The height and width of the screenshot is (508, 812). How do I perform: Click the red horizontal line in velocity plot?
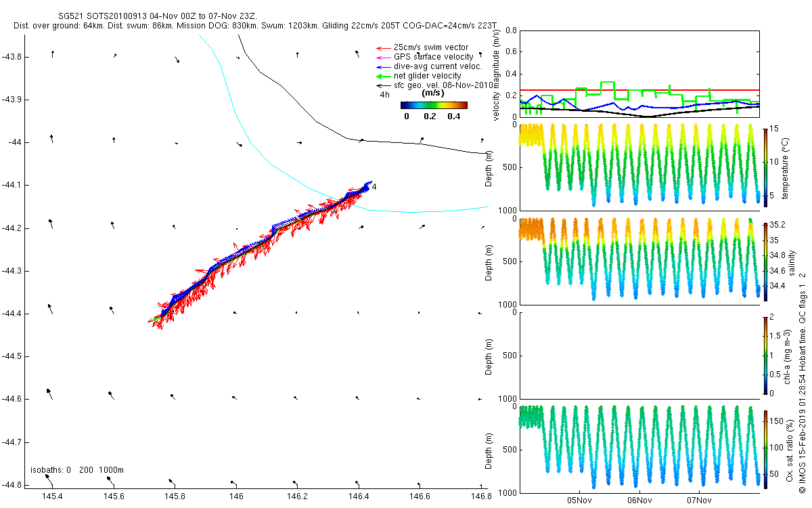point(639,89)
